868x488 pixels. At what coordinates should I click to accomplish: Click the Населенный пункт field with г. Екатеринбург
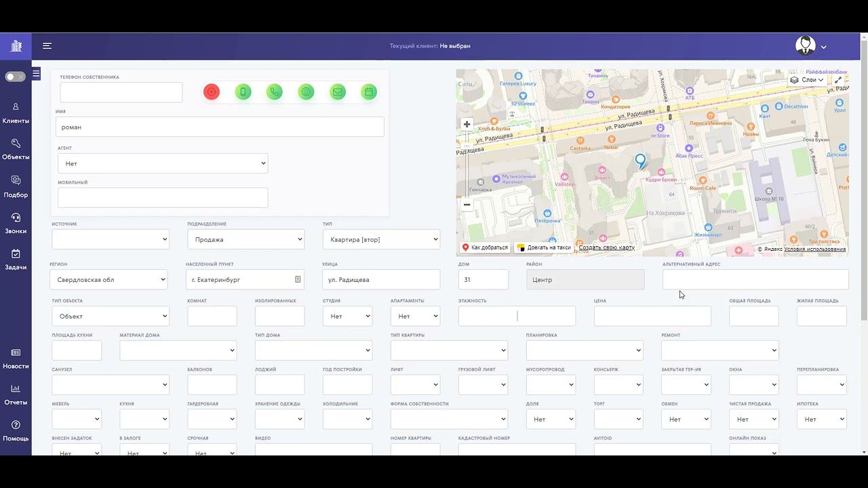[245, 279]
